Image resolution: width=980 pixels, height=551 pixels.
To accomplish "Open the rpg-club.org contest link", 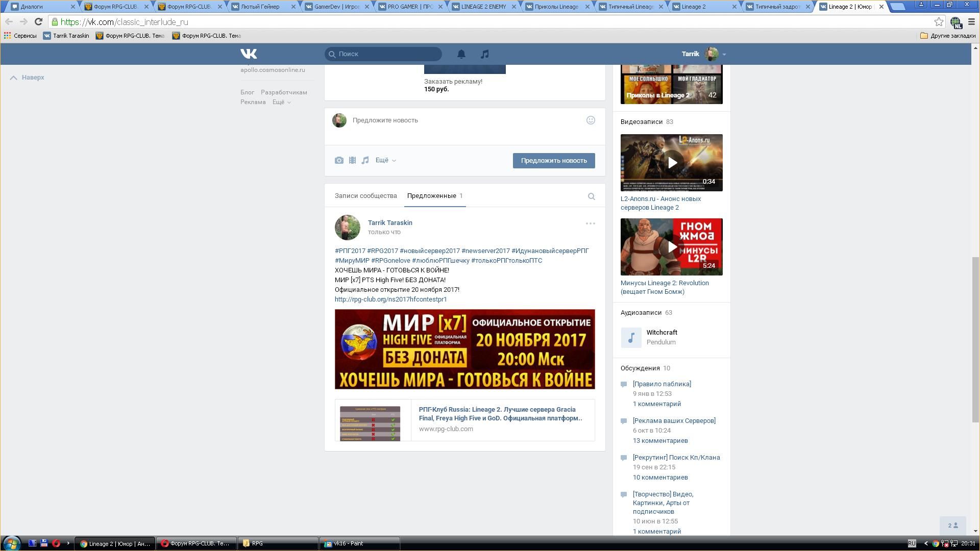I will [x=390, y=299].
